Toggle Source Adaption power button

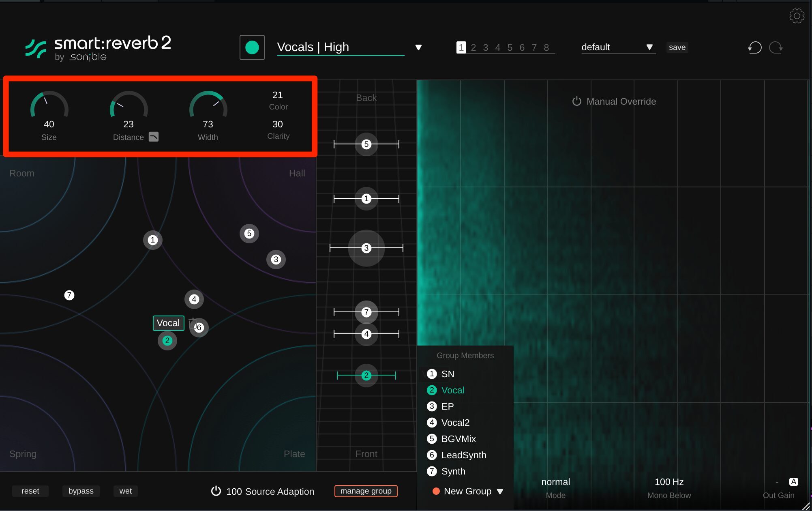[216, 491]
